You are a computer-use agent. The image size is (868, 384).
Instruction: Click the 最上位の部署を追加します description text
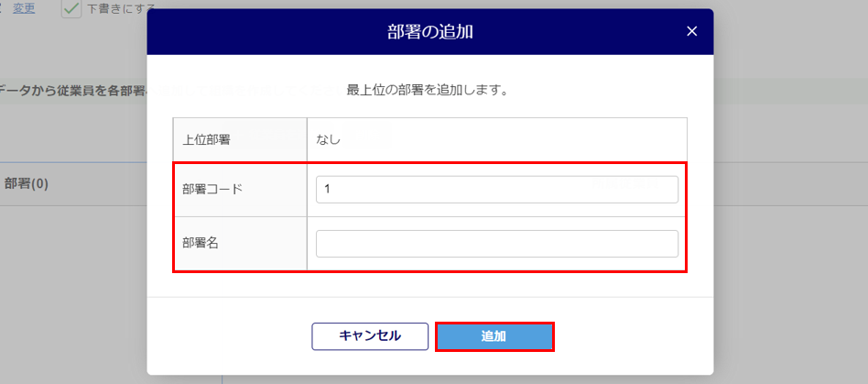tap(428, 90)
